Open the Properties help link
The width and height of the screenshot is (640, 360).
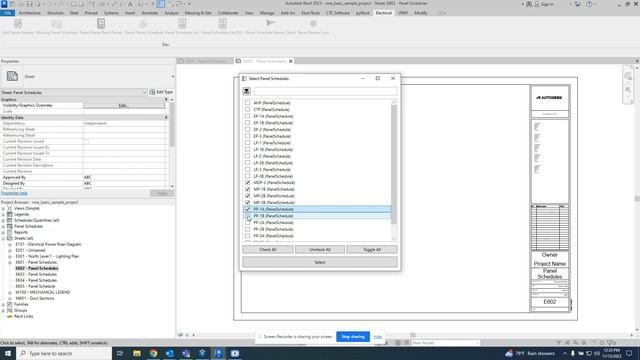(14, 193)
